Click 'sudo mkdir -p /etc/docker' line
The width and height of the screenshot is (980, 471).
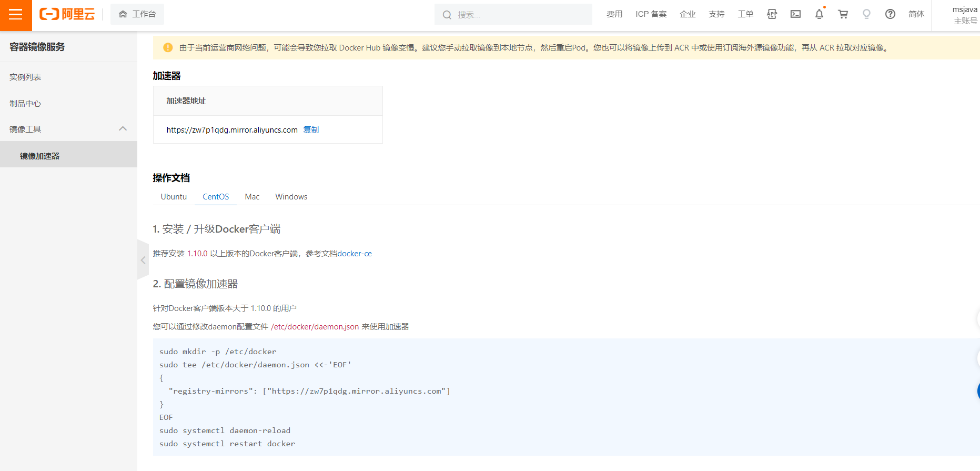218,352
